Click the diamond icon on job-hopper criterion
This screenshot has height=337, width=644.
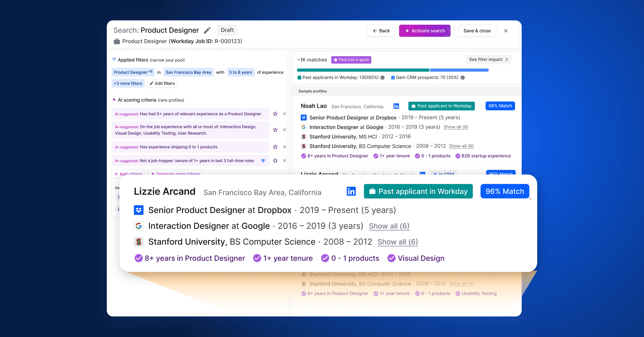tap(263, 160)
